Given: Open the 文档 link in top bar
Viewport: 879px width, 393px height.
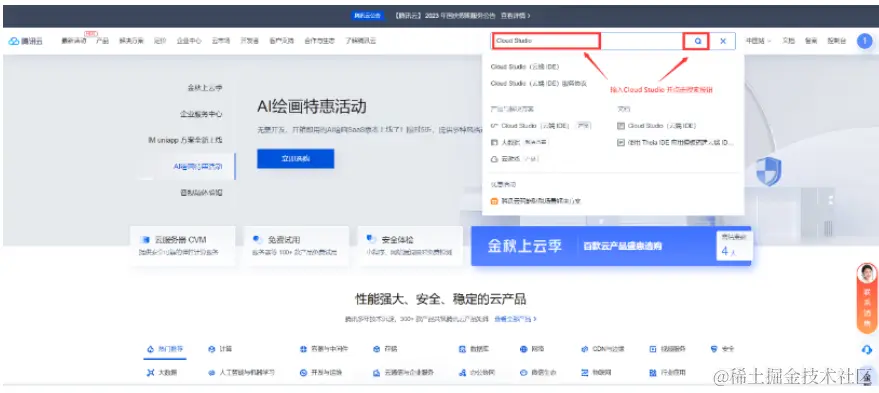Looking at the screenshot, I should click(x=788, y=41).
